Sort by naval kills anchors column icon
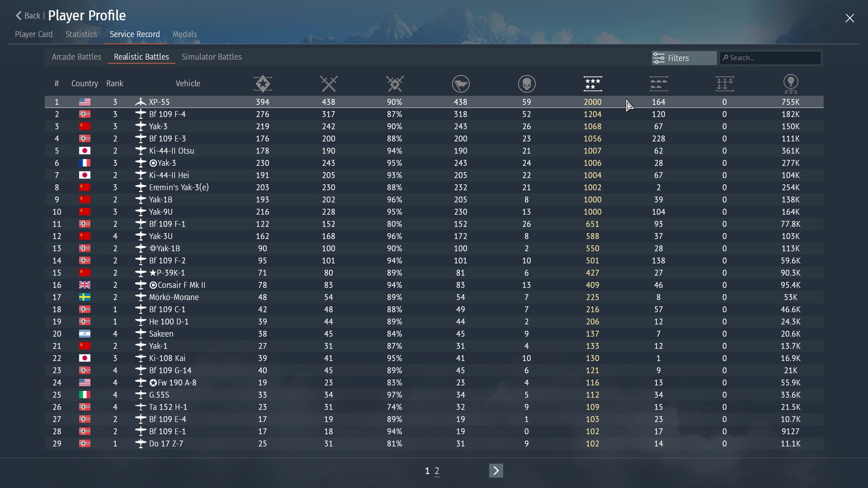This screenshot has width=868, height=488. coord(725,84)
